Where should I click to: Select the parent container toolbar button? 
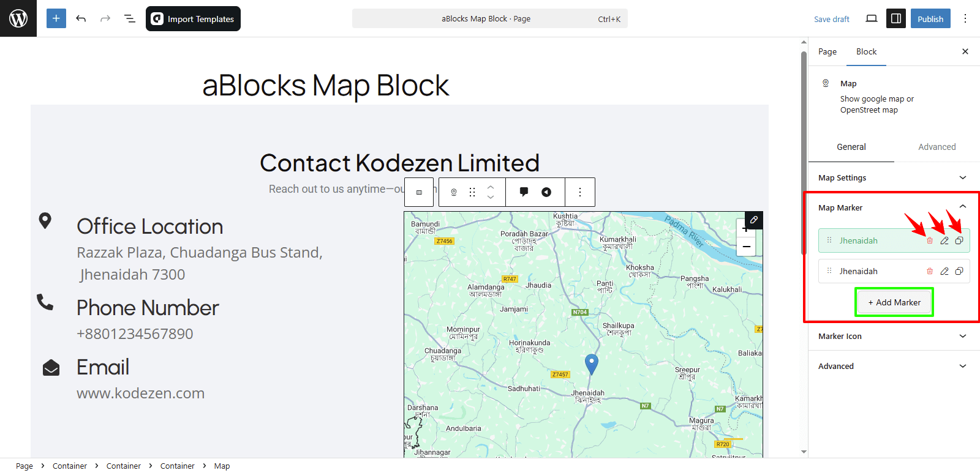419,192
